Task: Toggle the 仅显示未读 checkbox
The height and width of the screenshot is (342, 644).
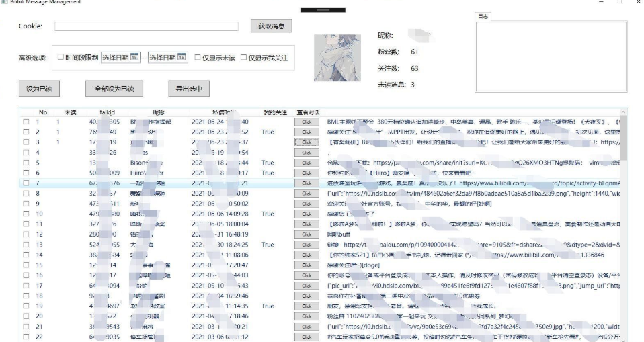Action: tap(197, 58)
